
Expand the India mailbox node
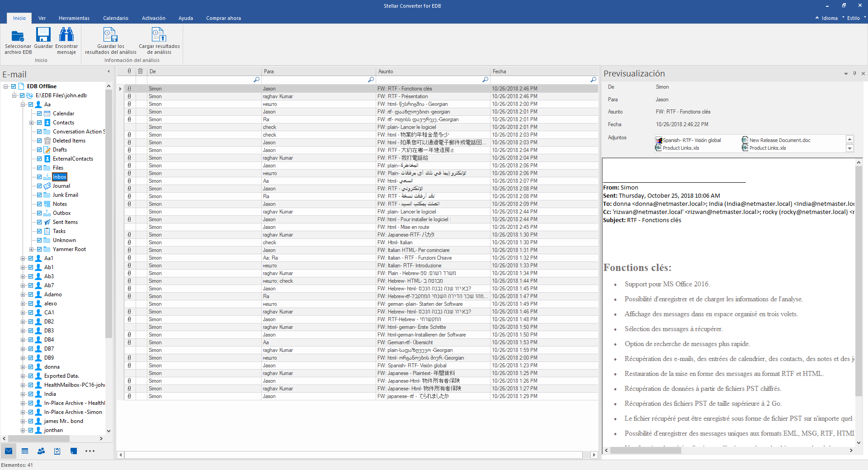(23, 394)
